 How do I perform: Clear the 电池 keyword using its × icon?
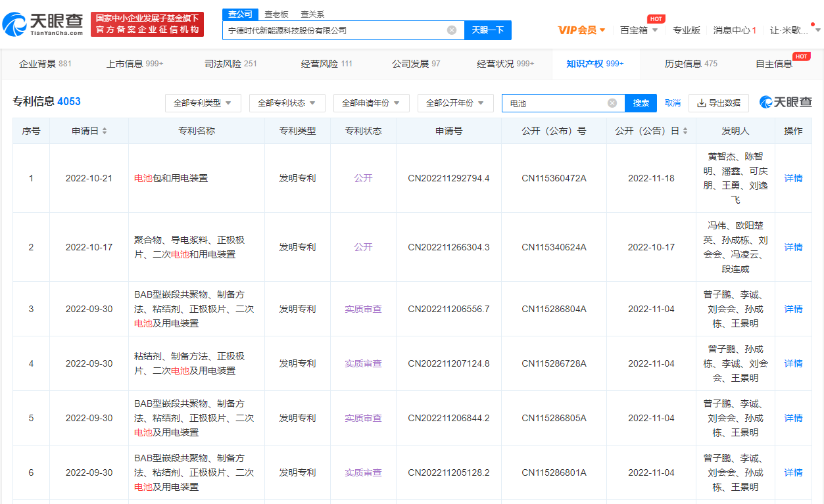click(x=612, y=103)
